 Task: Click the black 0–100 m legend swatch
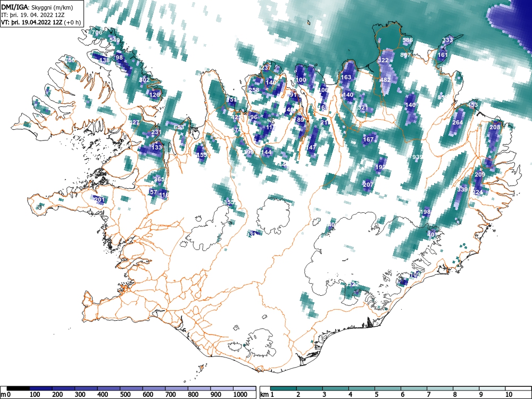(x=18, y=388)
